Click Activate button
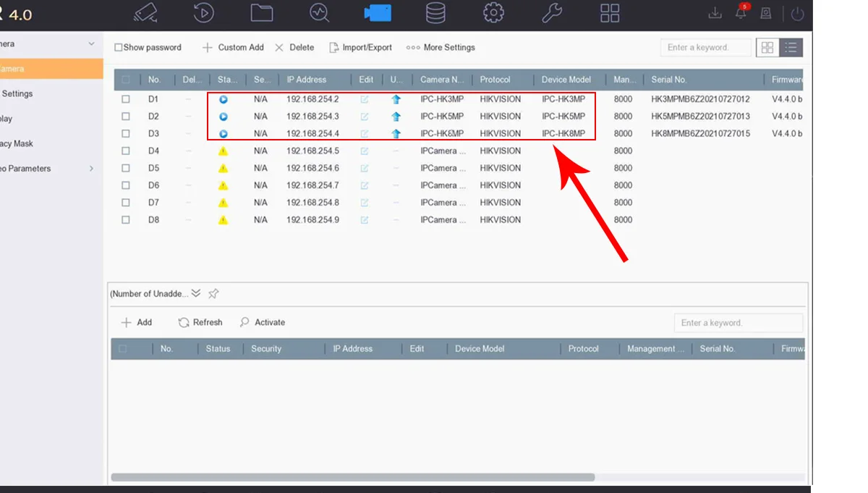Screen dimensions: 868x493 pyautogui.click(x=262, y=323)
